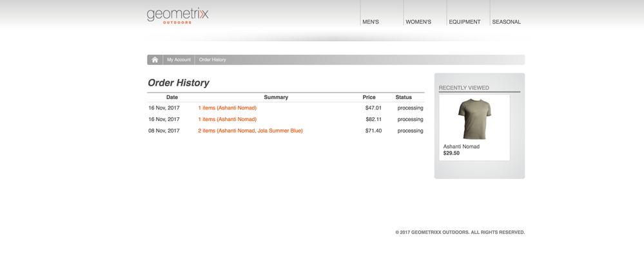Click the Recently Viewed panel heading
This screenshot has height=280, width=644.
(464, 88)
